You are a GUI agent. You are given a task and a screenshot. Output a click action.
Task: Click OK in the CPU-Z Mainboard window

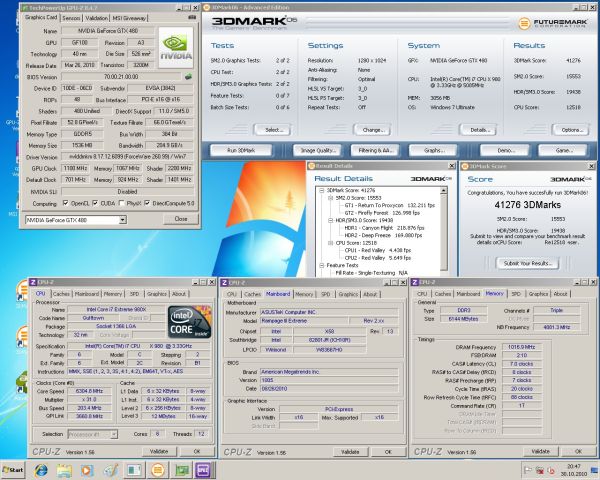pos(388,452)
